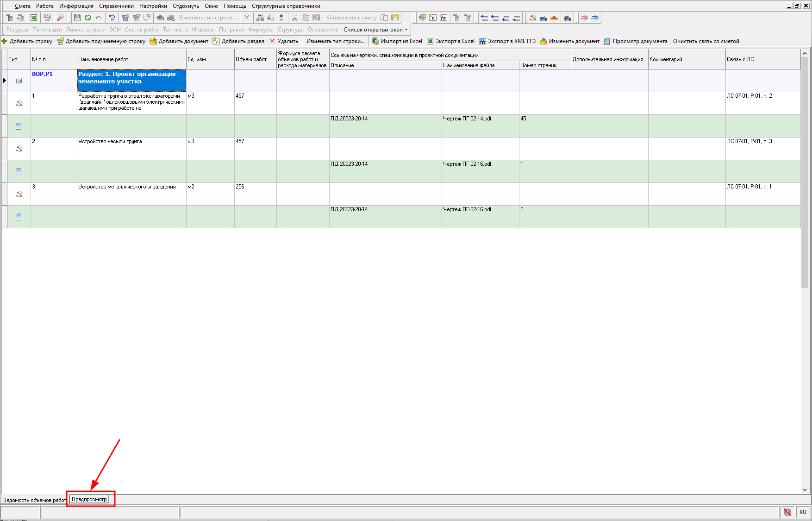This screenshot has height=521, width=812.
Task: Open the Справочники menu
Action: [x=116, y=6]
